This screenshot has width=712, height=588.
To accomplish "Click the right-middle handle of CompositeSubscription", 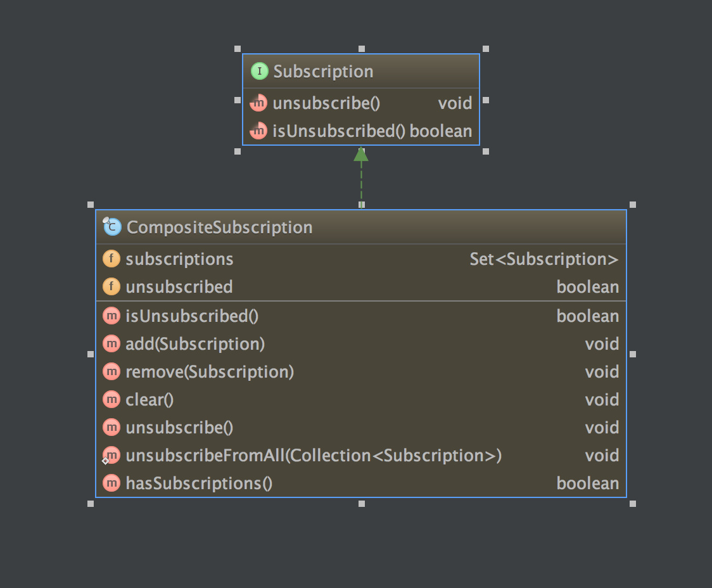I will pos(633,354).
